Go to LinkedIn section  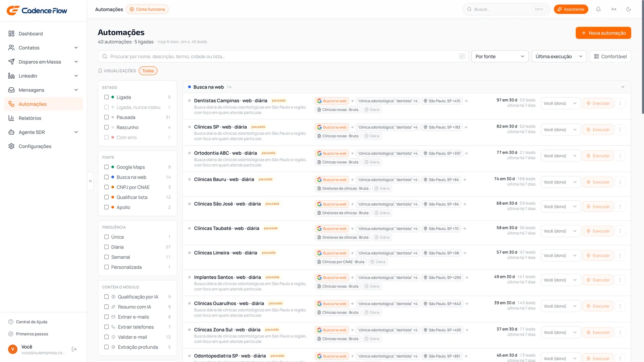click(43, 76)
